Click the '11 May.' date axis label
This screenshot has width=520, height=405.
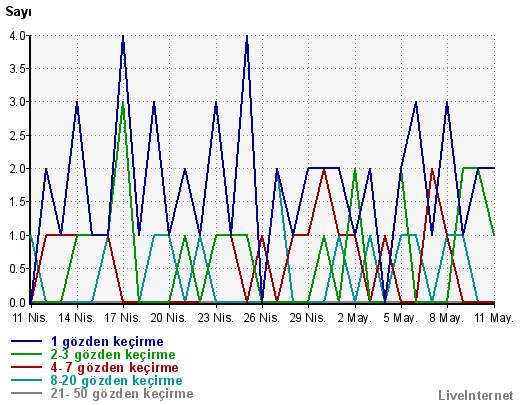point(494,318)
